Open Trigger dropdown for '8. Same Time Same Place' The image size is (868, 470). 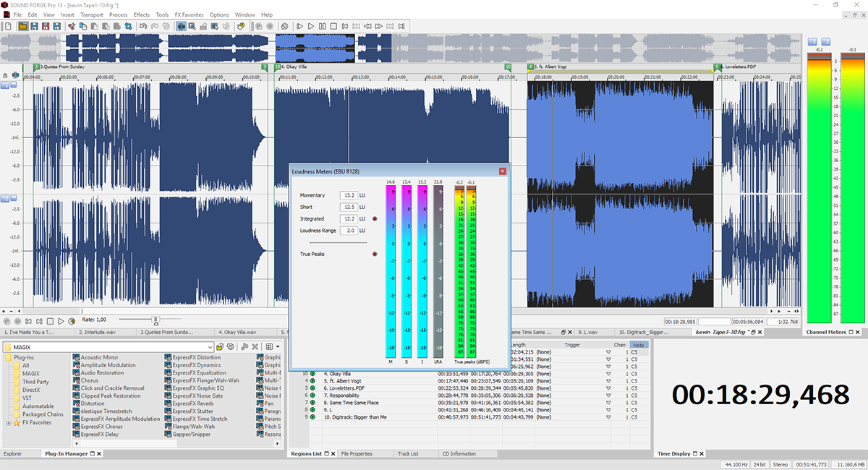click(609, 403)
